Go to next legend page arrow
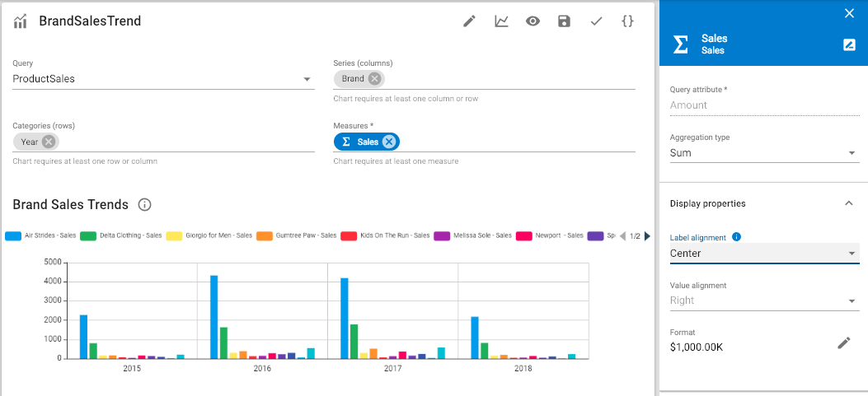The height and width of the screenshot is (396, 868). pyautogui.click(x=647, y=236)
